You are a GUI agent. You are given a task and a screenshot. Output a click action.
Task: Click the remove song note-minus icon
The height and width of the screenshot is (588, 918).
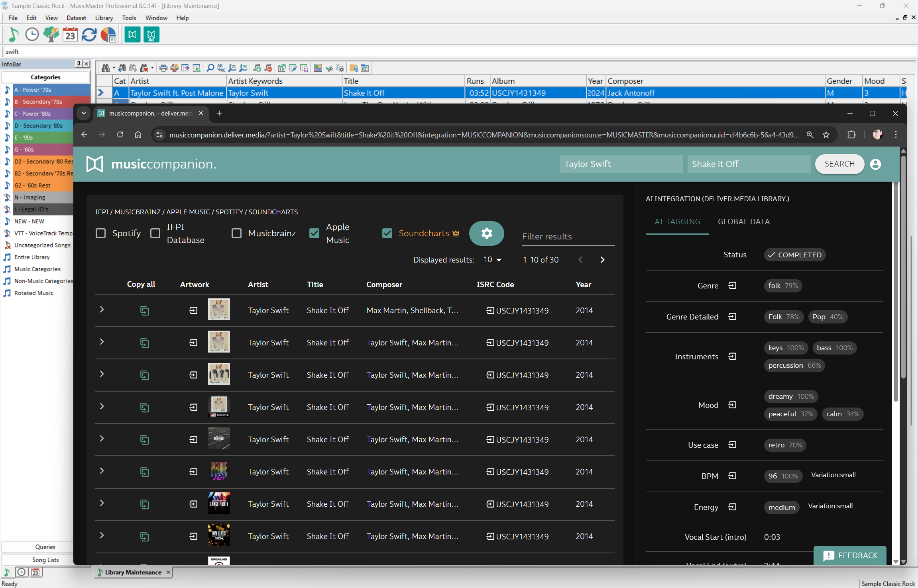point(268,68)
